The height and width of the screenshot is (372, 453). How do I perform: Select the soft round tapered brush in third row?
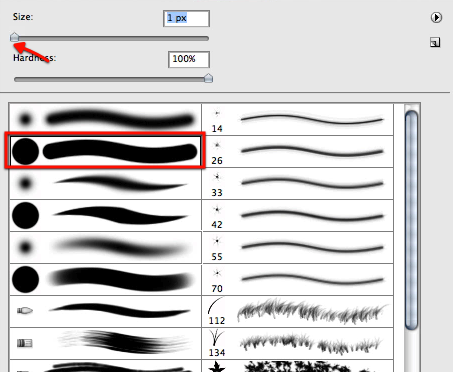point(105,183)
